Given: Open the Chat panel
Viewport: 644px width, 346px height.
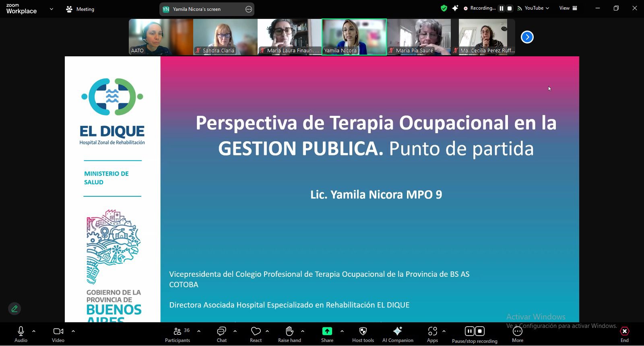Looking at the screenshot, I should tap(222, 334).
